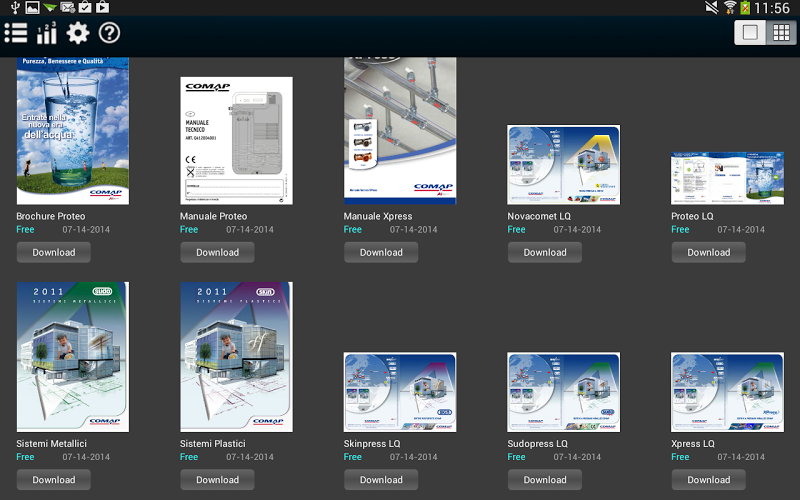Download Sistemi Metallici

click(x=54, y=480)
